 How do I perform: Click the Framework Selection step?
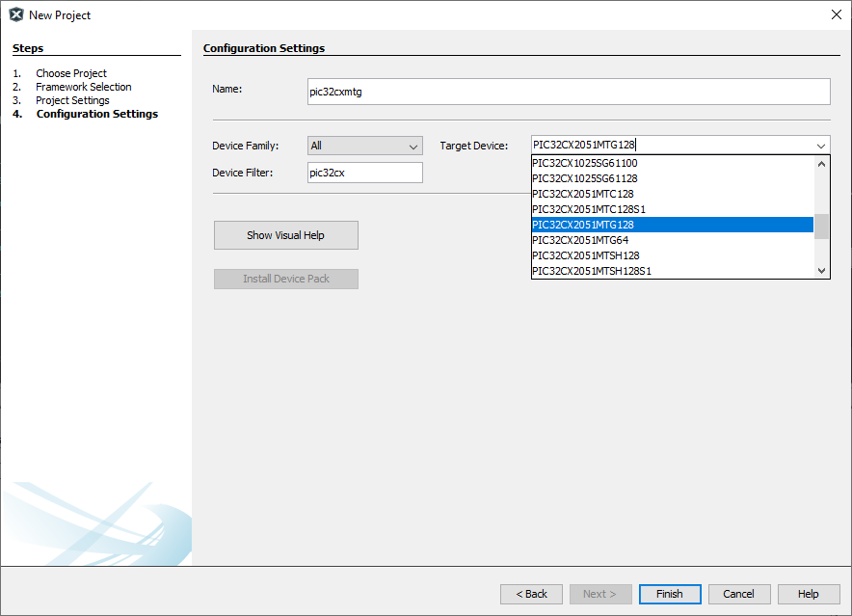[84, 87]
